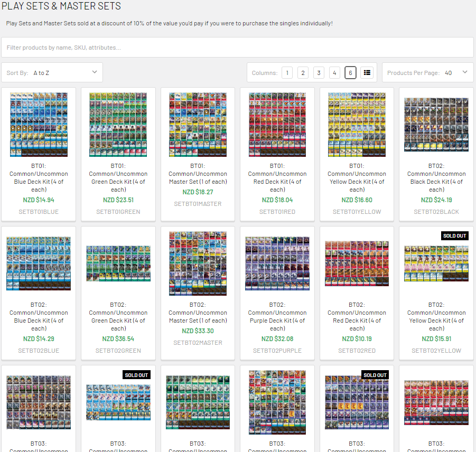476x452 pixels.
Task: Click the Filter products search field
Action: coord(237,48)
